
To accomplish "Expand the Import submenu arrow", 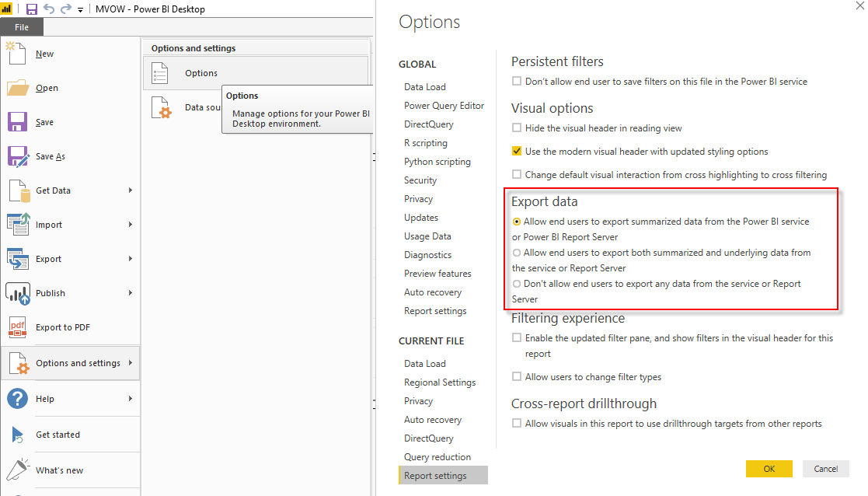I will point(131,224).
